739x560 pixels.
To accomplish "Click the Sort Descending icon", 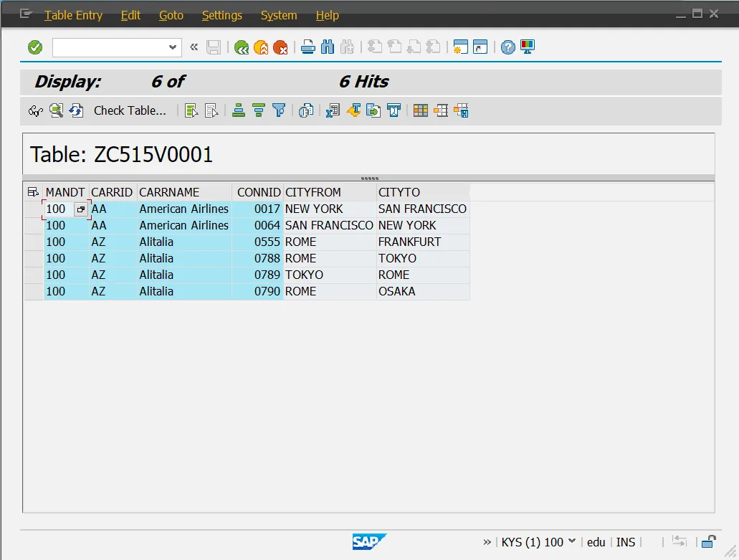I will [258, 110].
